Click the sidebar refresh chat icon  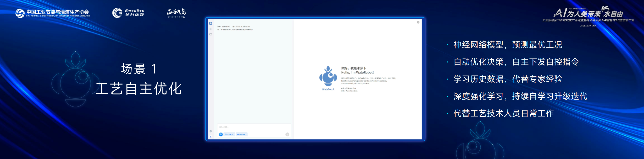coord(211,34)
